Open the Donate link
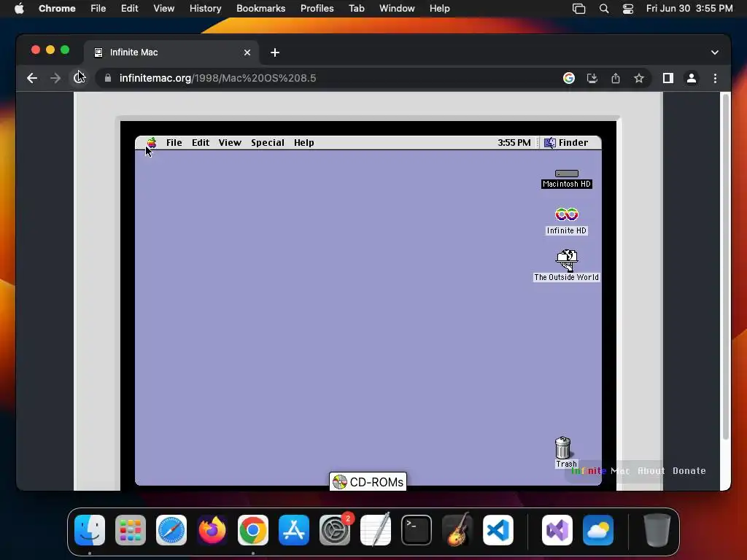 [689, 470]
